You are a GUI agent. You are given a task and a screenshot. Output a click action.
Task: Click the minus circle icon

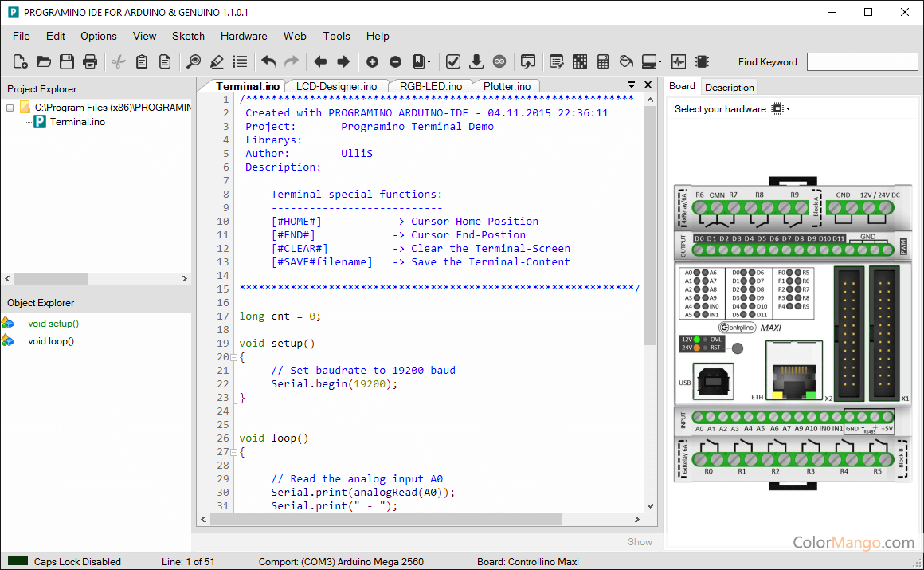tap(395, 61)
